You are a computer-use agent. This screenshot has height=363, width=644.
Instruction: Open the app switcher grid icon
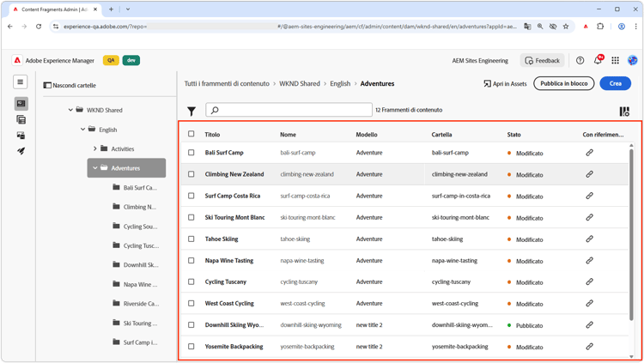615,61
